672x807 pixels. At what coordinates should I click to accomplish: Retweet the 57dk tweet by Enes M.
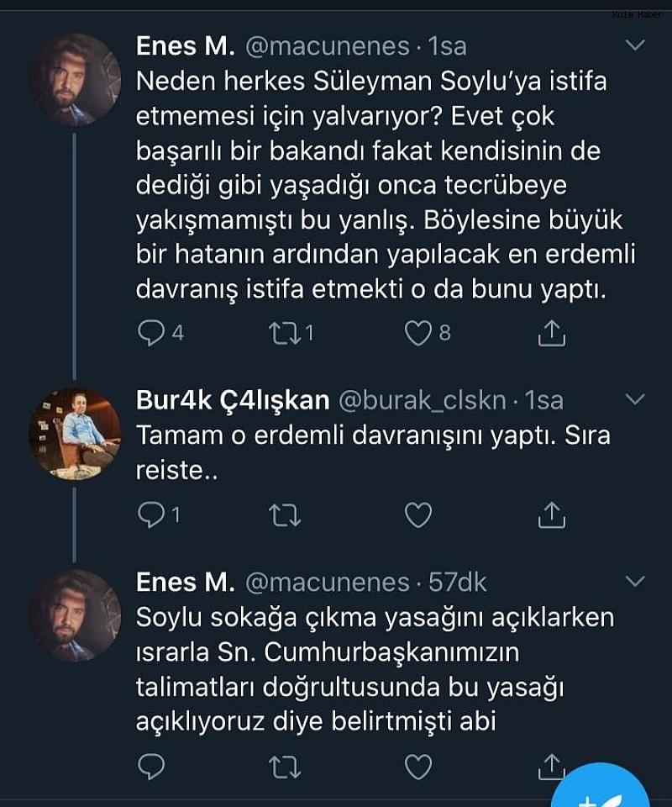[284, 766]
